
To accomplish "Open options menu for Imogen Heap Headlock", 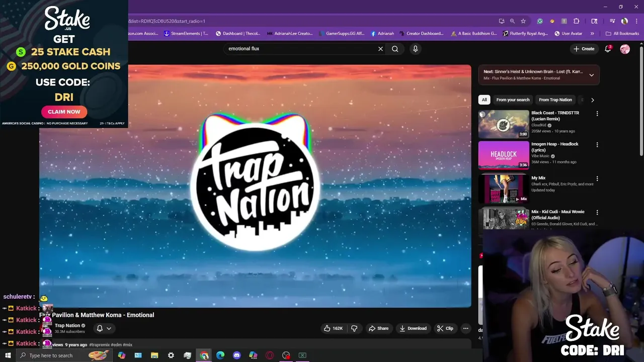I will (597, 145).
